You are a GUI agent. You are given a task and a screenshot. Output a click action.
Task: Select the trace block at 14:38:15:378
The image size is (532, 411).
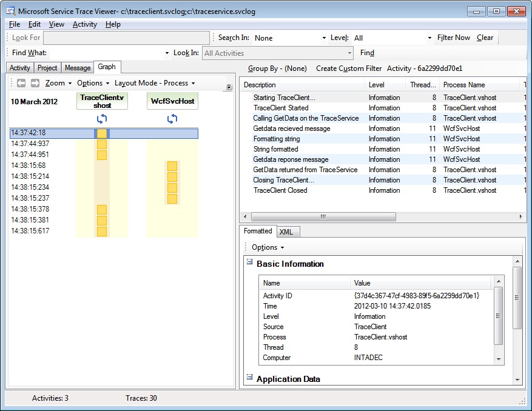(102, 210)
